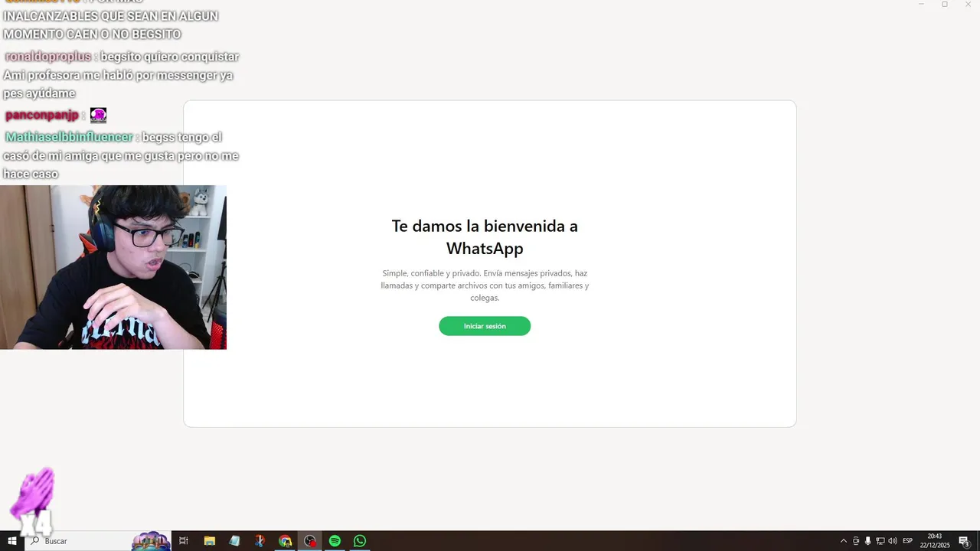Click the green Iniciar sesión button
Screen dimensions: 980x551
tap(485, 326)
